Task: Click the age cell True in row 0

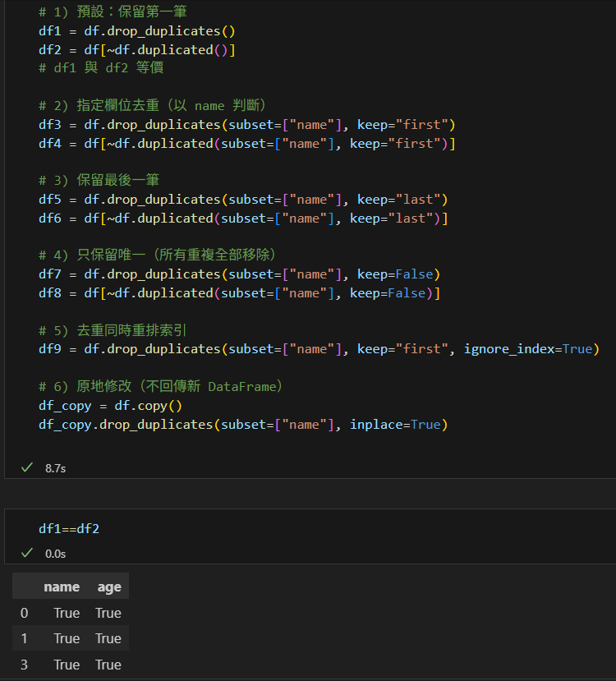Action: pyautogui.click(x=108, y=613)
